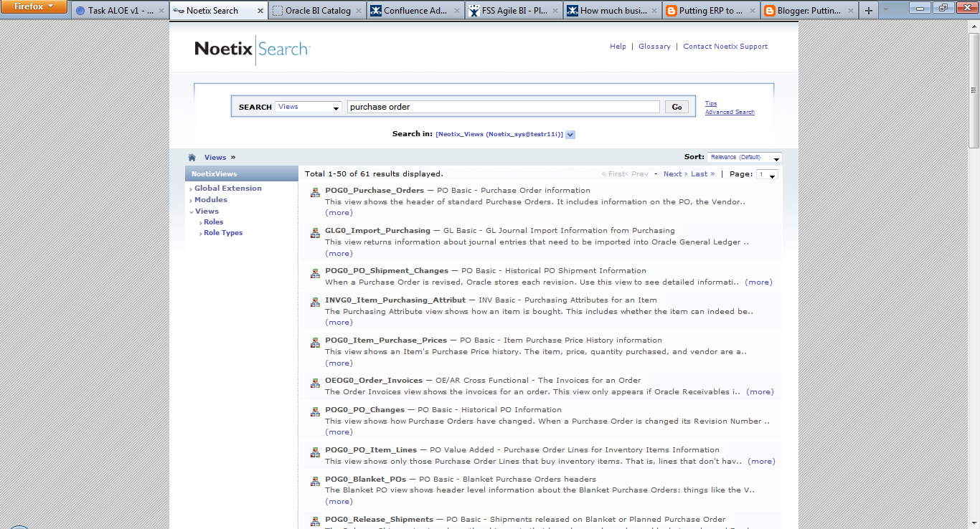Open the Advanced Search link
This screenshot has height=529, width=980.
point(730,112)
